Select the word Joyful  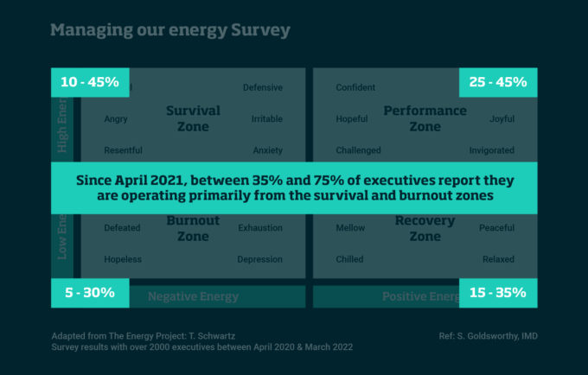point(502,119)
